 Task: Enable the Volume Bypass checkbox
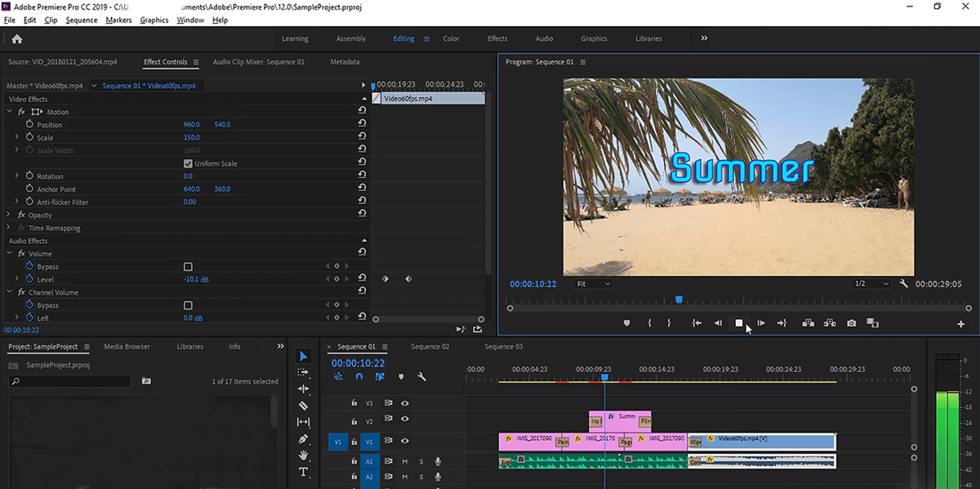click(189, 267)
